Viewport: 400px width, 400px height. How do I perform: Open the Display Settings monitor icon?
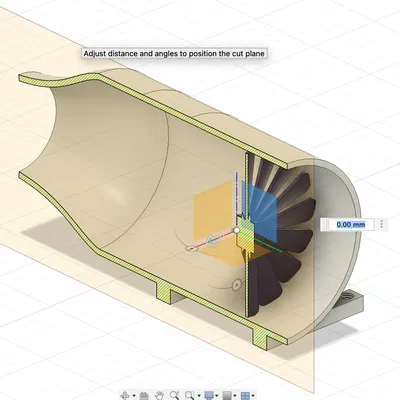[209, 396]
